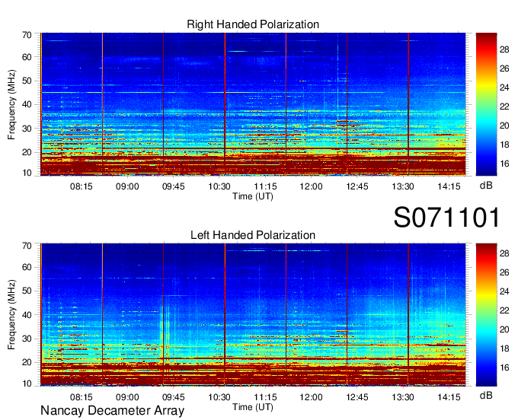The image size is (518, 420).
Task: Click the 60 frequency tick on top plot
Action: 27,57
